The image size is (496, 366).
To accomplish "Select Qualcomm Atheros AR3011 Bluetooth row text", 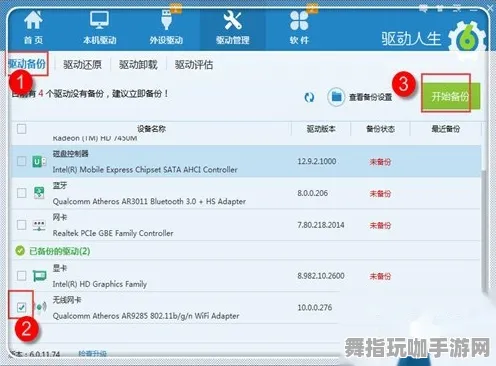I will (149, 201).
